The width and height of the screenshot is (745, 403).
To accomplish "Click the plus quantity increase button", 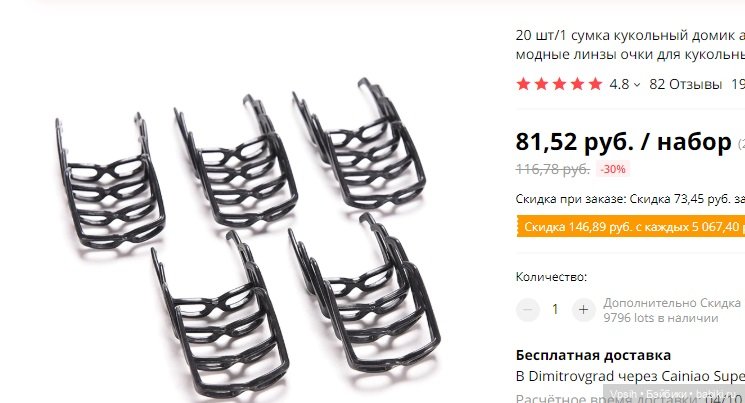I will 583,310.
